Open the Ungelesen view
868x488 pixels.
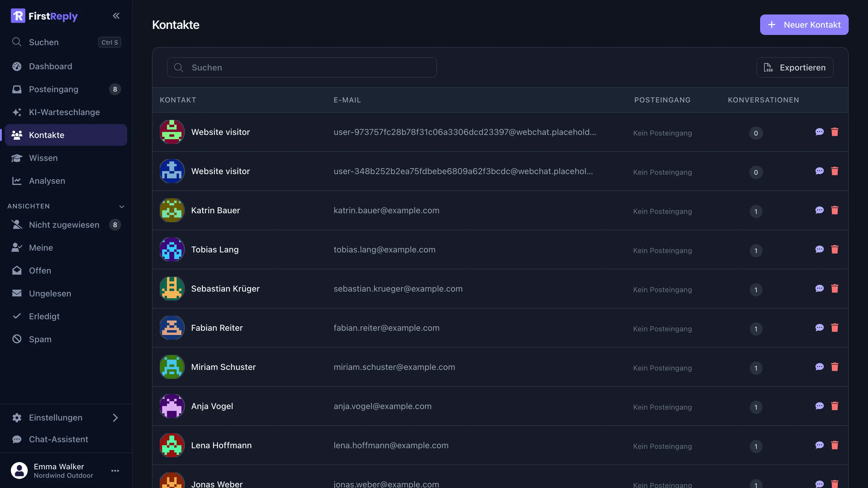(66, 293)
